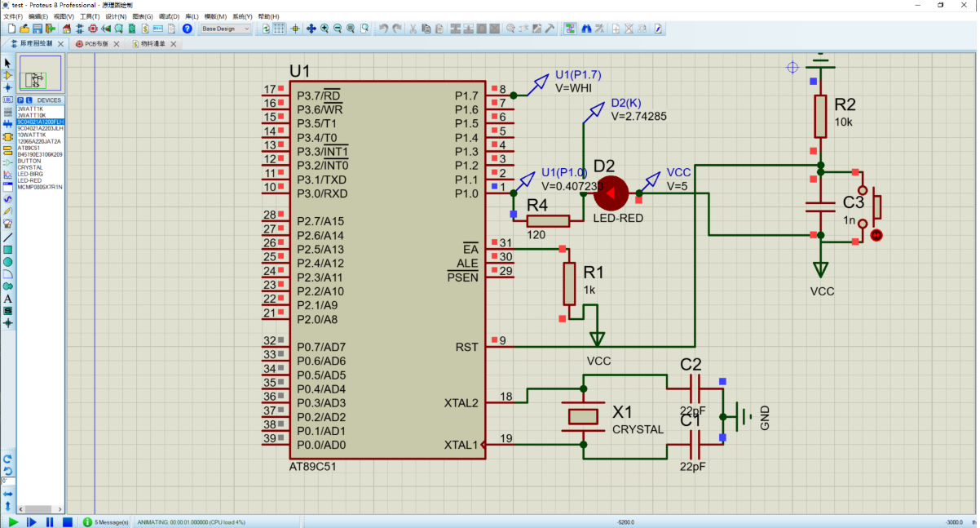Pause the running simulation

(x=50, y=521)
